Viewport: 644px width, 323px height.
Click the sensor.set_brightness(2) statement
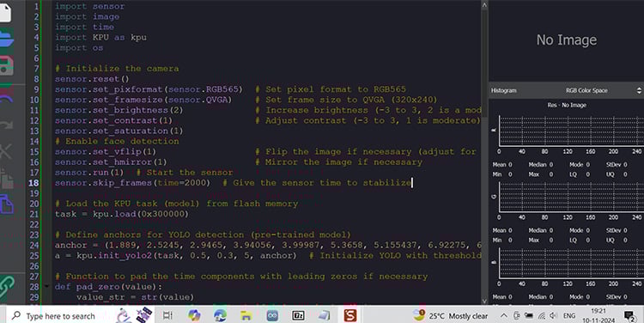tap(119, 110)
